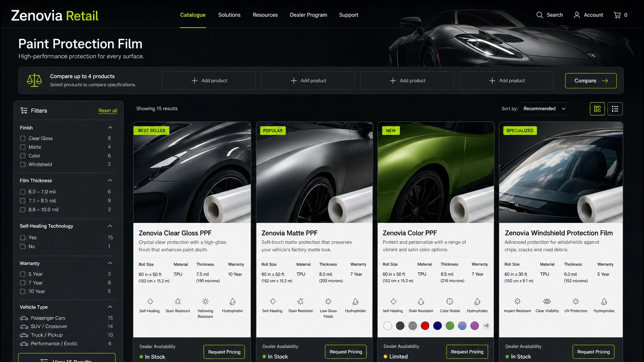Open the Sort by Recommended dropdown

click(544, 109)
